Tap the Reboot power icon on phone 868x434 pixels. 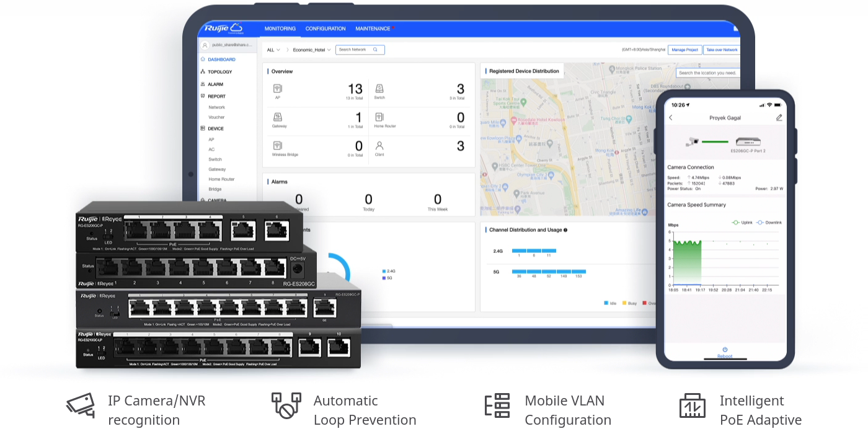coord(725,350)
